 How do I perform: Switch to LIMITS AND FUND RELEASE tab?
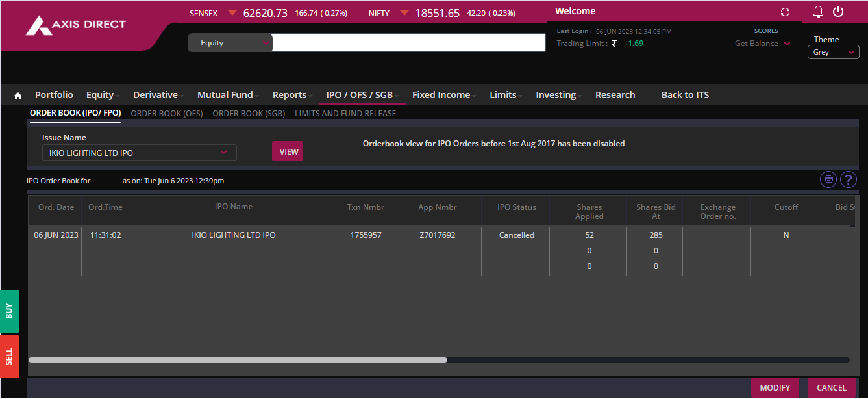point(345,113)
